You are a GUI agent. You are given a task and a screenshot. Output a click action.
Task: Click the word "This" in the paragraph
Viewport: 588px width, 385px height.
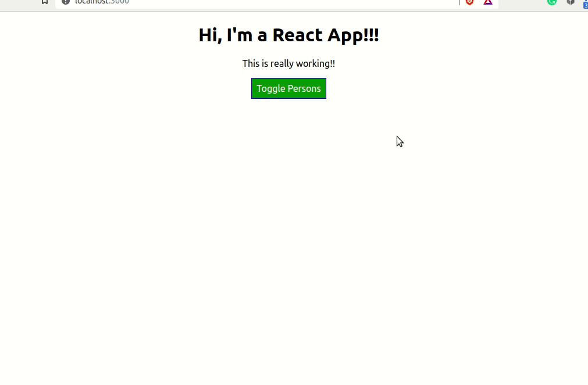pyautogui.click(x=251, y=63)
